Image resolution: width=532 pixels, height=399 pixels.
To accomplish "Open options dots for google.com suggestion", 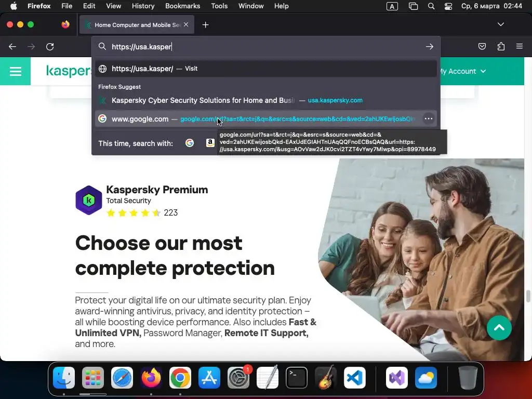I will coord(429,119).
